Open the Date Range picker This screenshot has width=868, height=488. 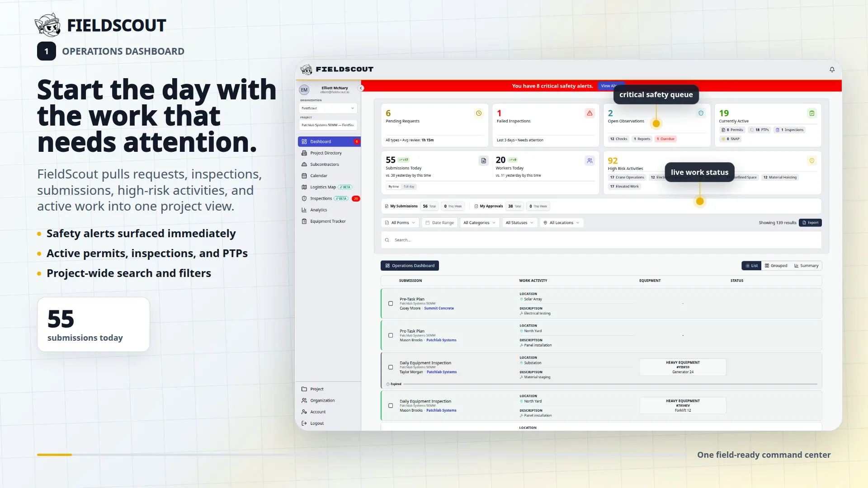(x=439, y=223)
